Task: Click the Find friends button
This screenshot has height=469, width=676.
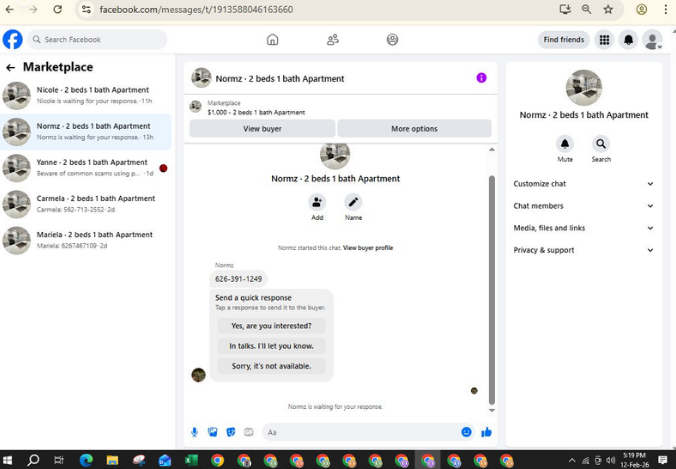Action: (563, 40)
